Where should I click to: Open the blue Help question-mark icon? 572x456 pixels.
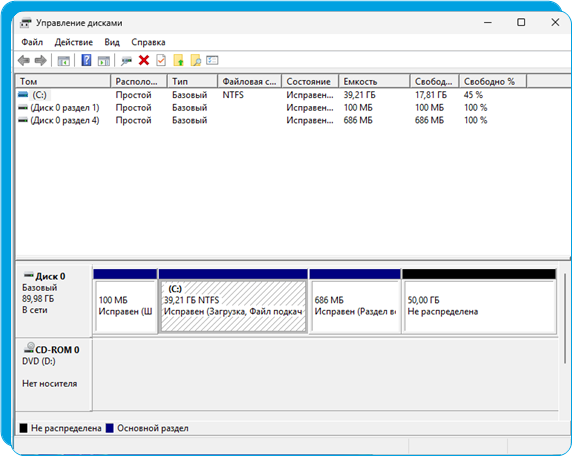tap(86, 60)
